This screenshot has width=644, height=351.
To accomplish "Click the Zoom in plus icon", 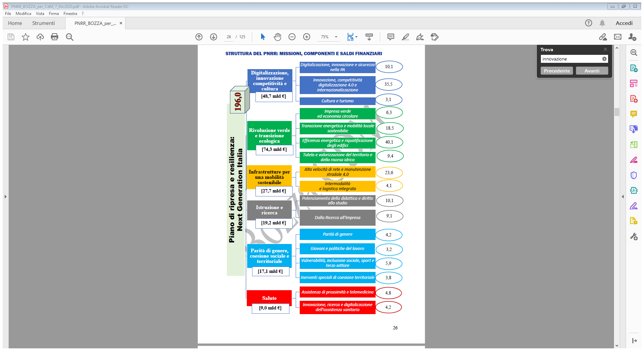I will tap(307, 37).
